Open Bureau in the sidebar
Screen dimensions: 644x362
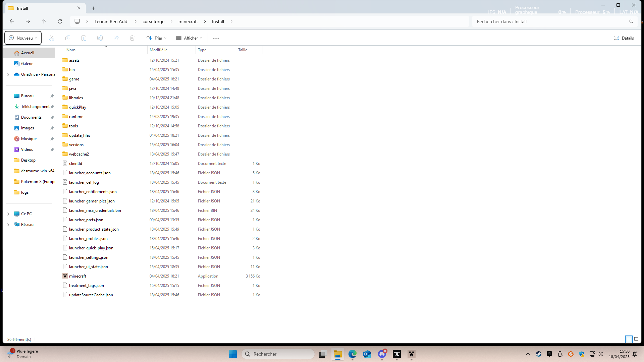pyautogui.click(x=29, y=96)
